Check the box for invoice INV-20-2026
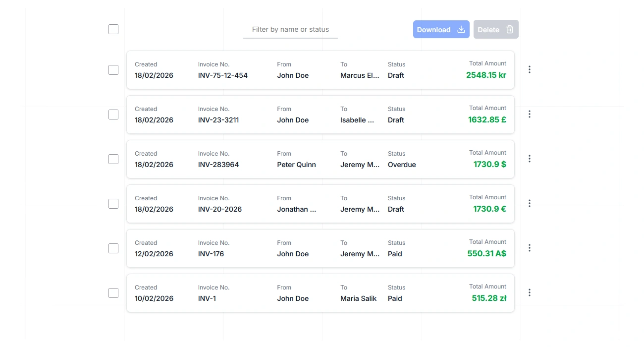Viewport: 644px width, 347px height. (x=113, y=203)
